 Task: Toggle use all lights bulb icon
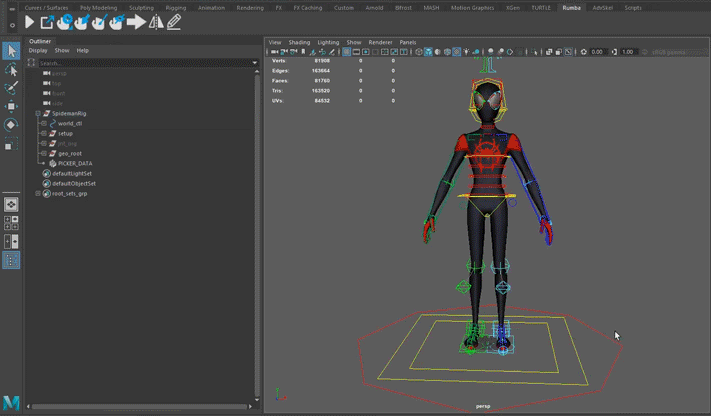(x=466, y=52)
